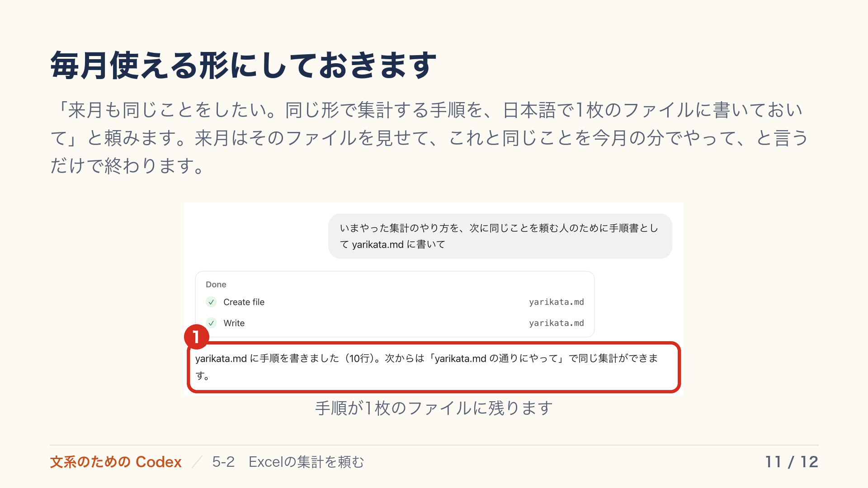Click the Write step label
The height and width of the screenshot is (488, 868).
pyautogui.click(x=234, y=323)
